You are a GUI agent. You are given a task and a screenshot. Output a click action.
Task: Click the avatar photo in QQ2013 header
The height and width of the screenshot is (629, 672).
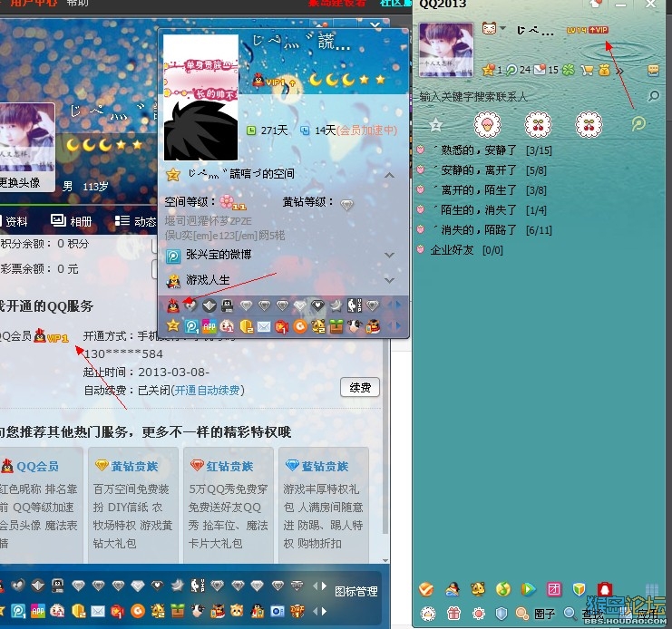point(445,50)
